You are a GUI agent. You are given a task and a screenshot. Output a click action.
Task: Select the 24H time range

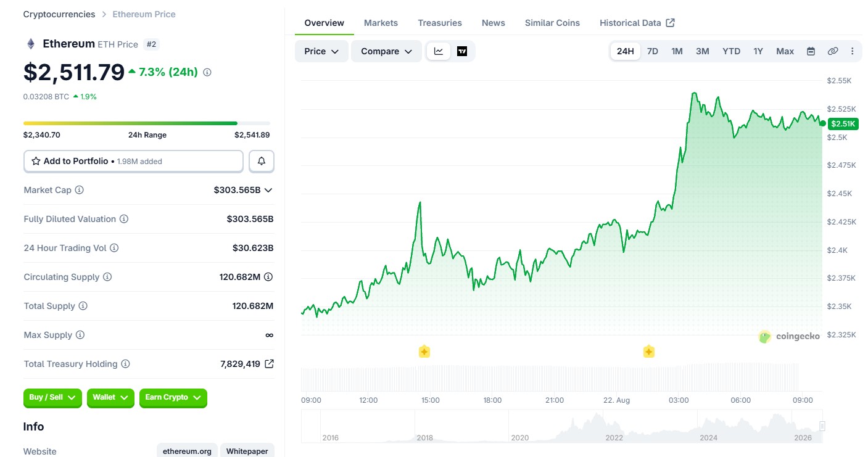tap(626, 51)
